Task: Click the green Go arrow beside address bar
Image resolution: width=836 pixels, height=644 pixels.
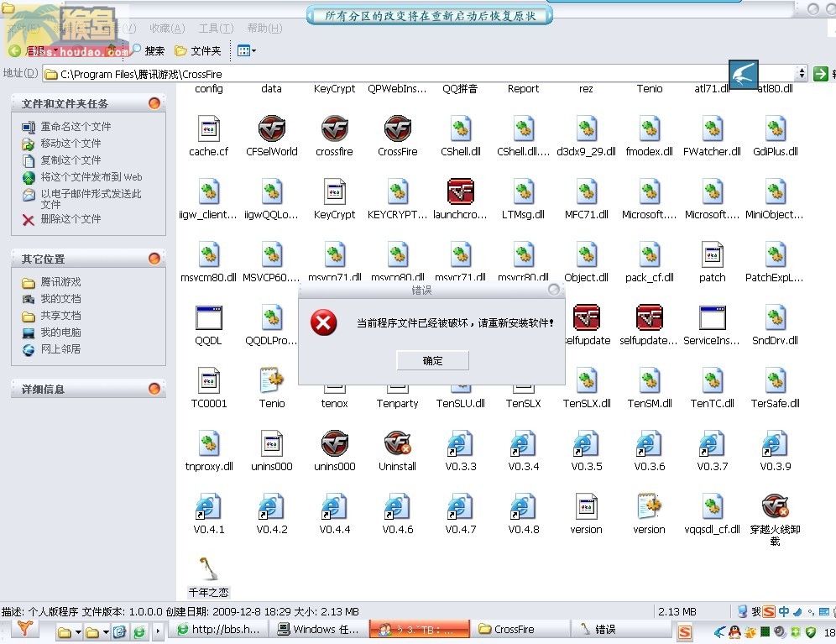Action: 821,74
